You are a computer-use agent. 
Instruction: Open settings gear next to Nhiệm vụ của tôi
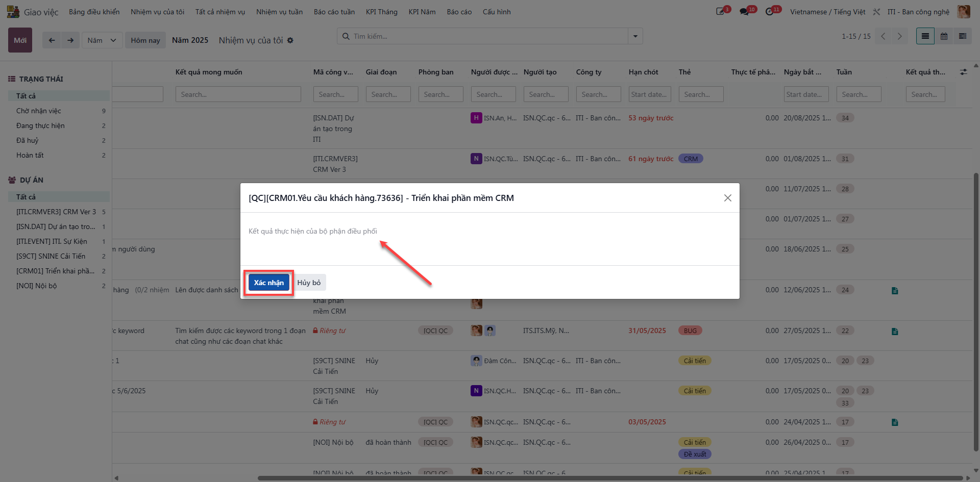(x=290, y=40)
